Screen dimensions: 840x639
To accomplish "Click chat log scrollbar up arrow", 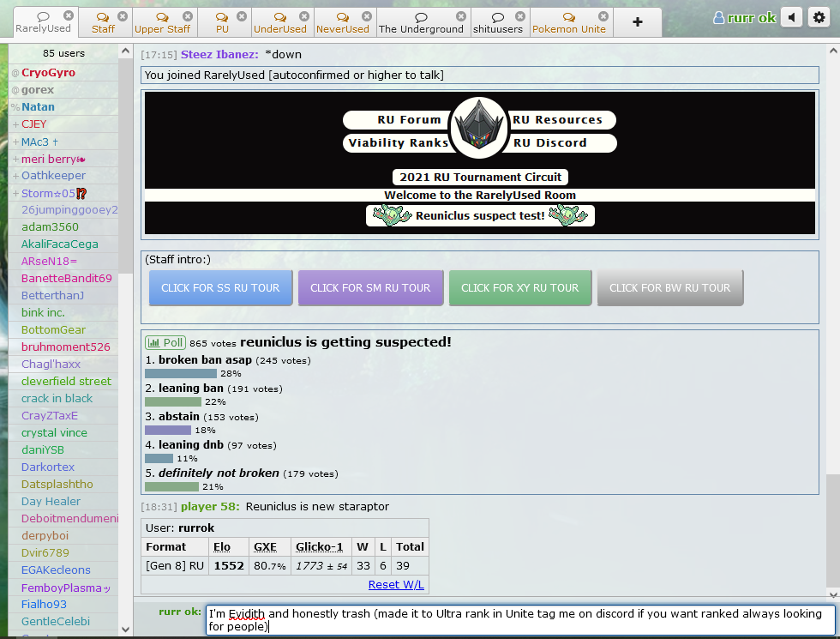I will (x=833, y=51).
